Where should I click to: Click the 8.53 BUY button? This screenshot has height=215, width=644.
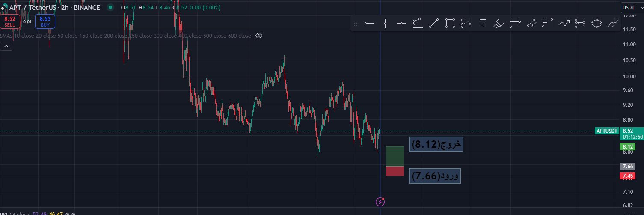click(45, 21)
